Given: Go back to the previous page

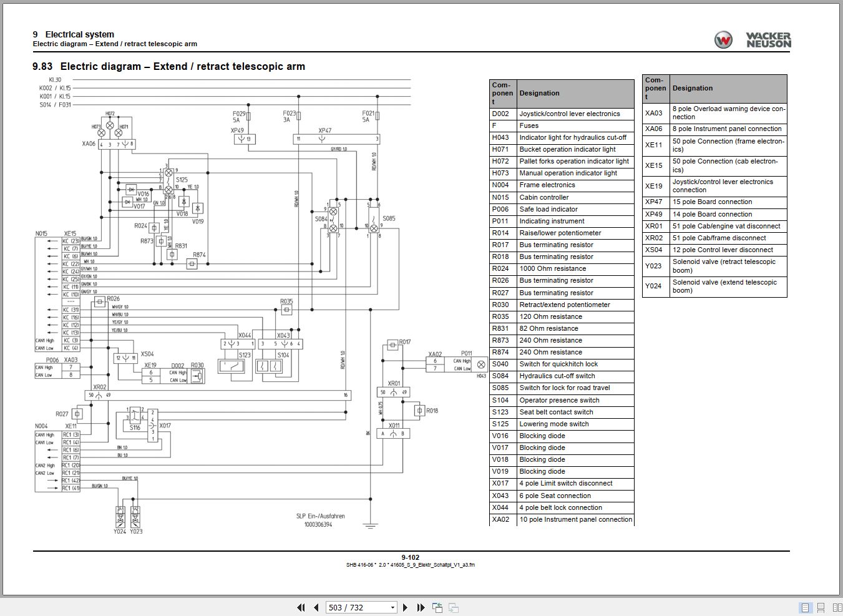Looking at the screenshot, I should point(316,607).
